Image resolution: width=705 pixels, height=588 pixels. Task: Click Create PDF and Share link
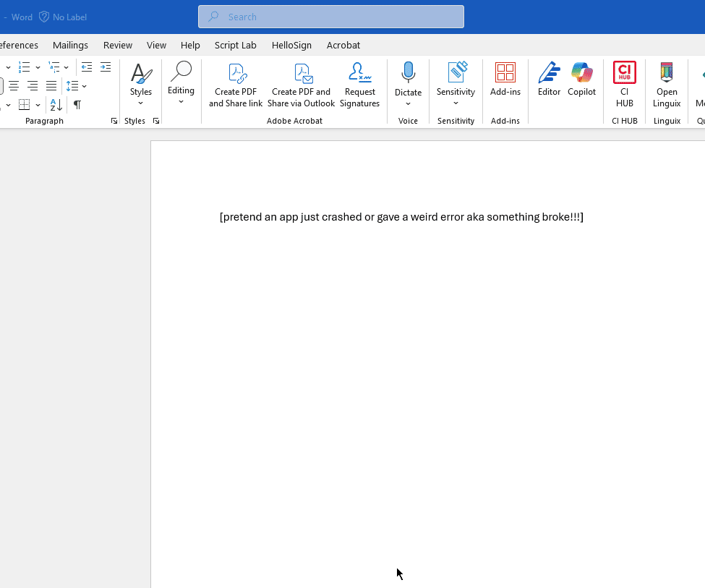click(236, 85)
